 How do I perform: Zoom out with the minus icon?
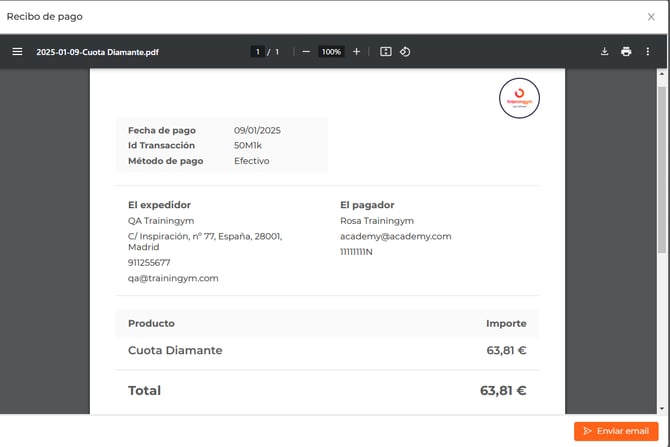tap(306, 52)
